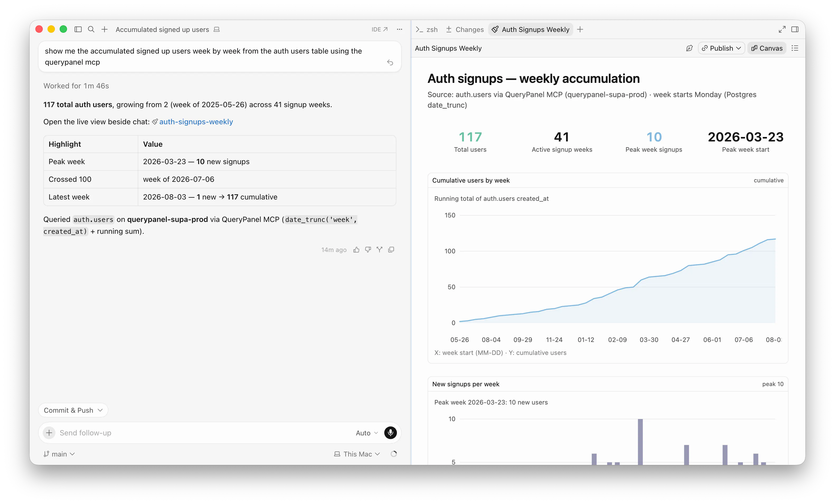Toggle the Canvas view button
Viewport: 835px width, 504px height.
pos(767,48)
